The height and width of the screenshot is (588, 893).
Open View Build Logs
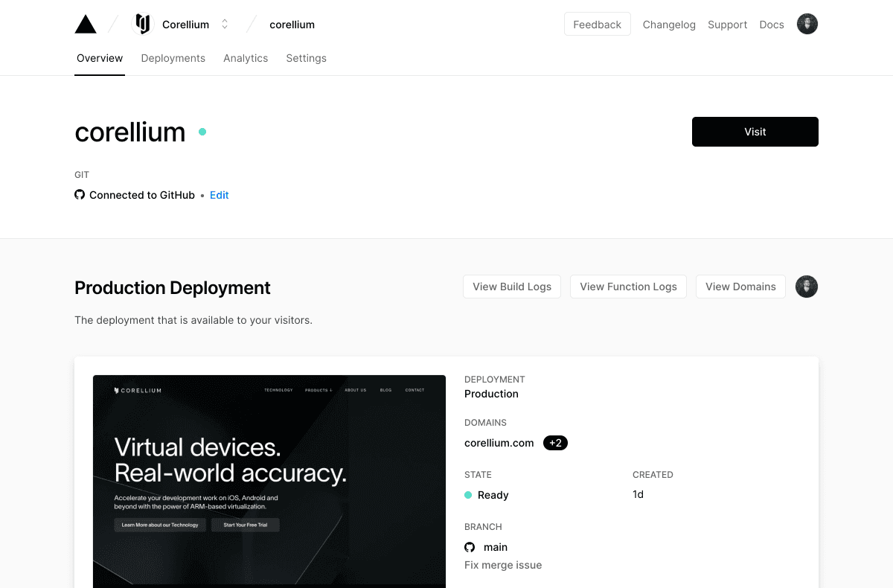[512, 287]
